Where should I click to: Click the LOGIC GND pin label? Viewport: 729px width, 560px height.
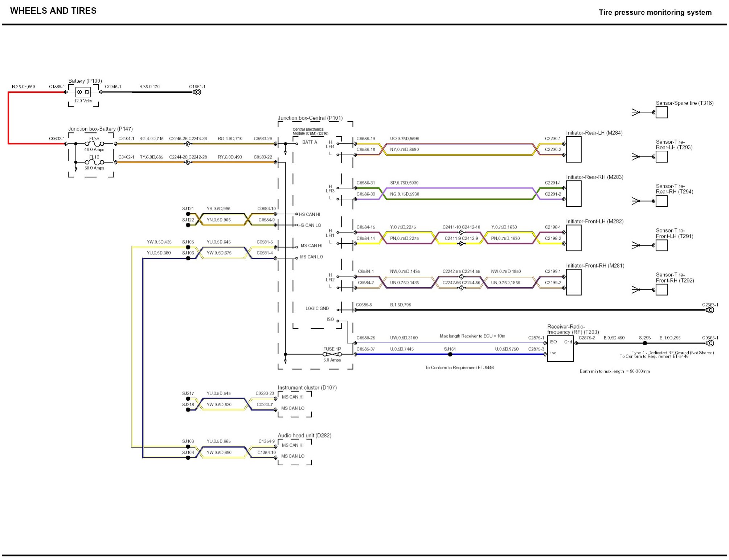tap(317, 309)
